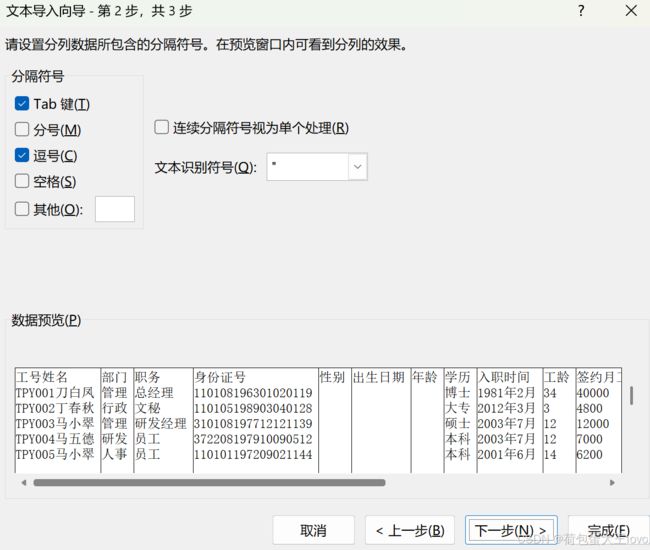Select the 部门 column header in preview
Screen dimensions: 650x550
coord(114,377)
